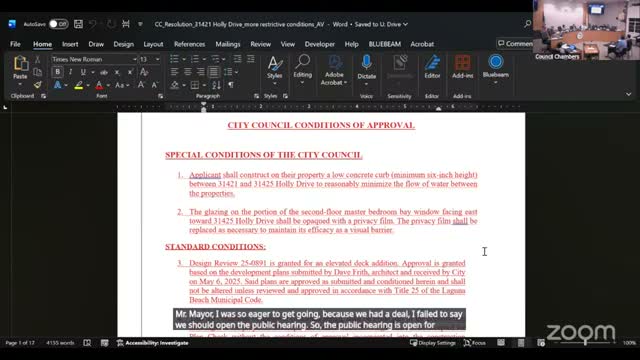Open highlight color dropdown arrow

point(88,85)
